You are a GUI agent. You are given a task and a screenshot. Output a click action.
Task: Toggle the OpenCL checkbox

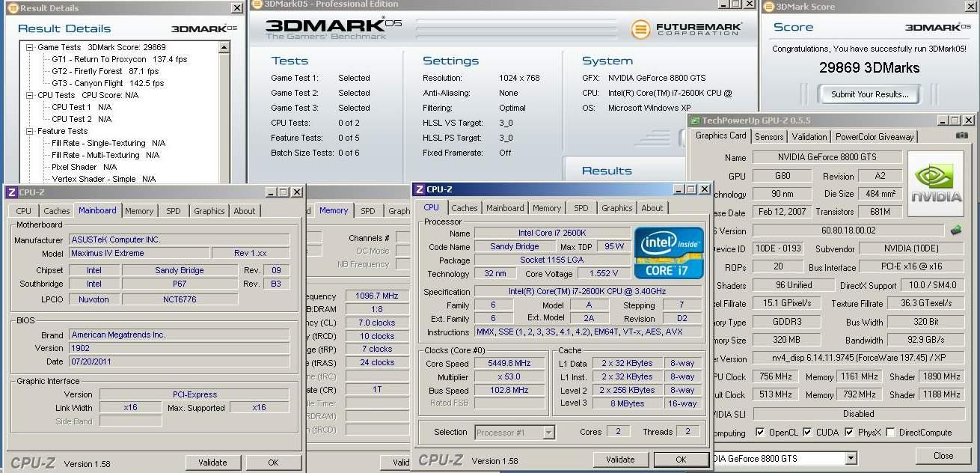point(760,433)
